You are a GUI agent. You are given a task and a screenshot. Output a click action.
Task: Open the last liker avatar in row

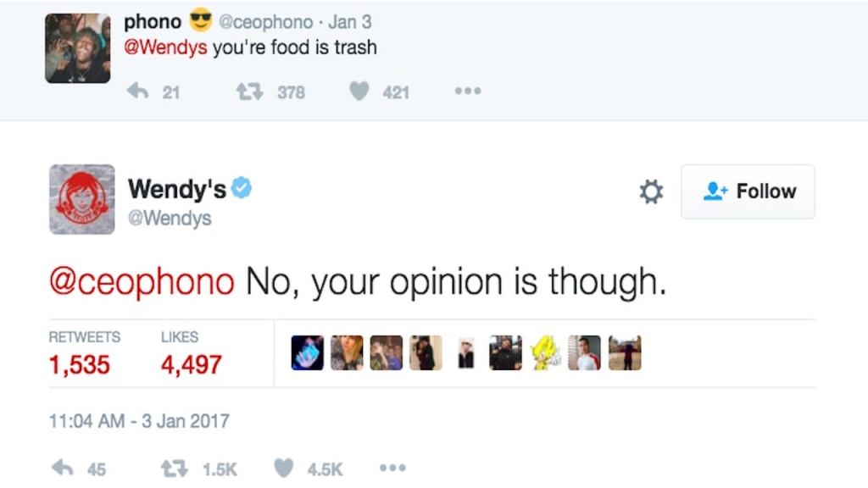(x=625, y=353)
